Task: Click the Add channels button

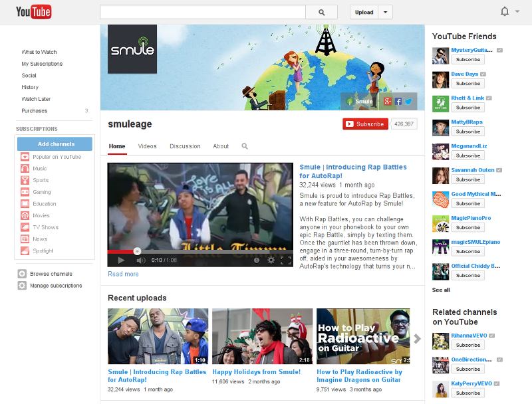Action: [x=55, y=144]
